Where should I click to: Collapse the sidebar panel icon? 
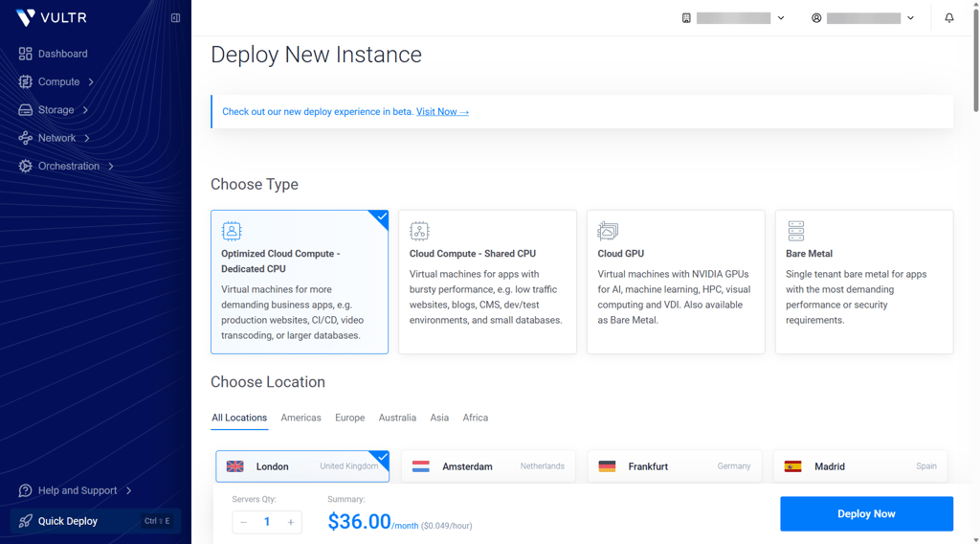176,17
